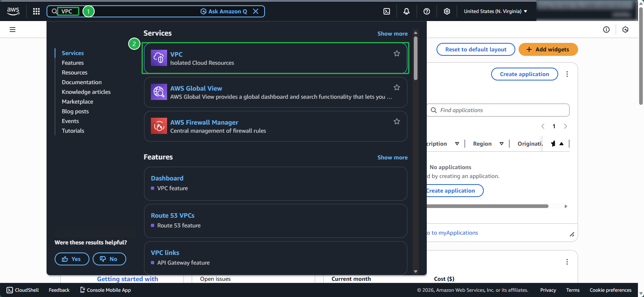
Task: Go to next applications page arrow
Action: click(566, 126)
